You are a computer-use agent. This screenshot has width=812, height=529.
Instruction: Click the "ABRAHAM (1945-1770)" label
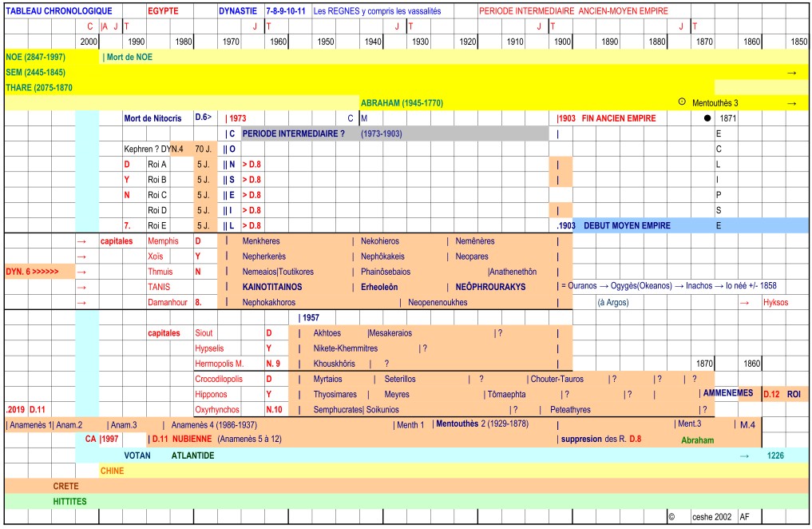click(402, 103)
